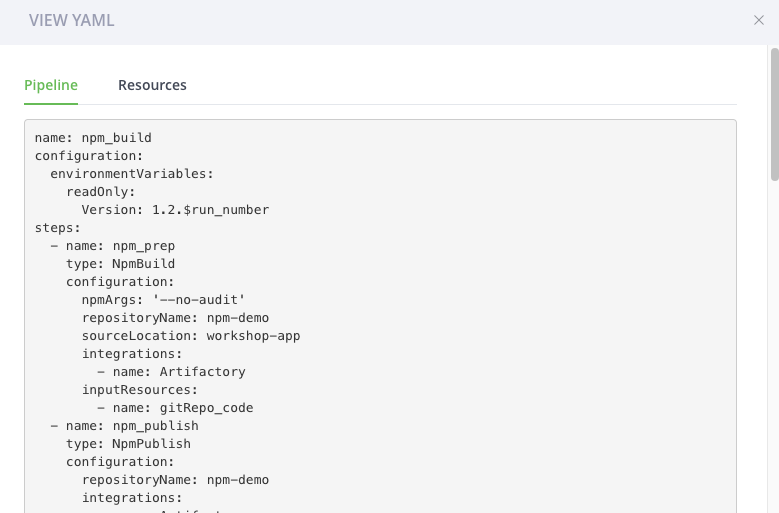779x513 pixels.
Task: Click the 'name: npm_build' line
Action: [x=93, y=138]
